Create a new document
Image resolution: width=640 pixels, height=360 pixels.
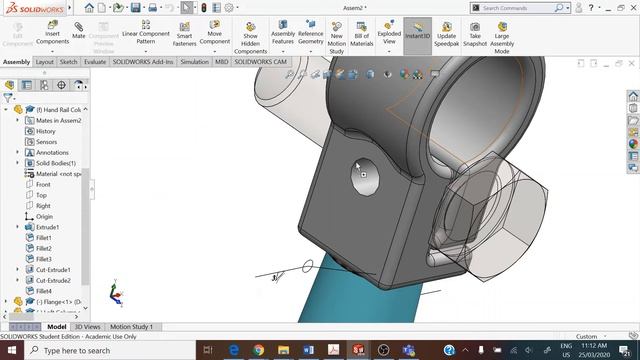point(102,7)
